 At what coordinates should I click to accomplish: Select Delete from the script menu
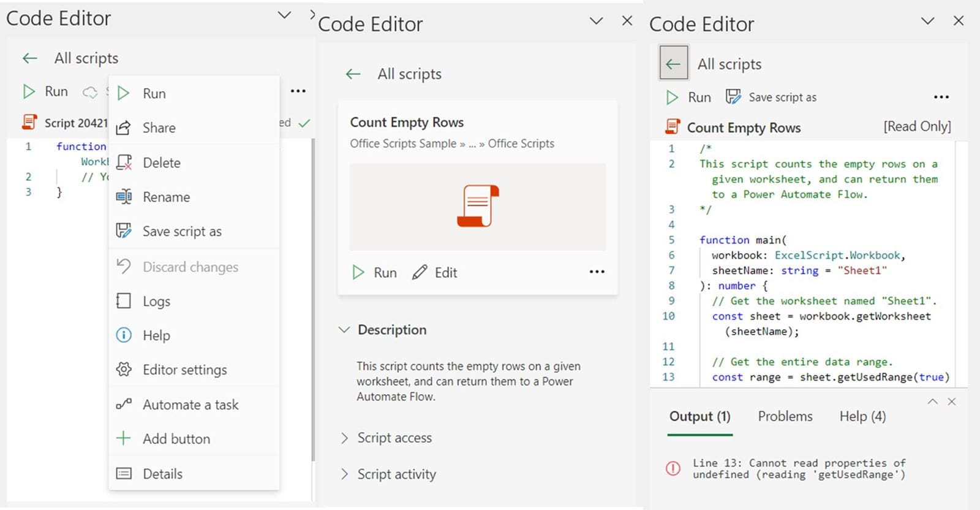tap(161, 162)
